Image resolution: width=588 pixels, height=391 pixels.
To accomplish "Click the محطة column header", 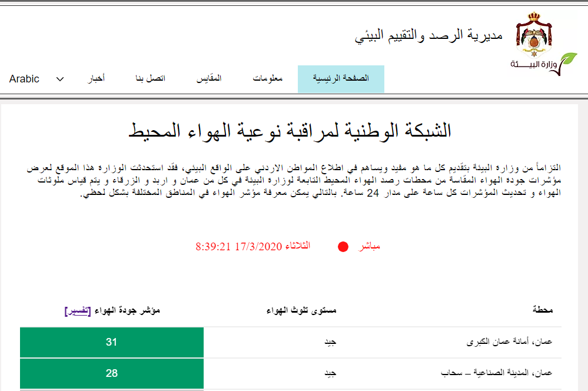I will [x=543, y=310].
